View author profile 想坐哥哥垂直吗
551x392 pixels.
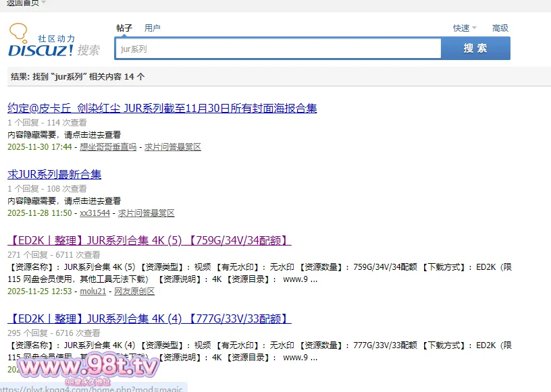pos(108,147)
